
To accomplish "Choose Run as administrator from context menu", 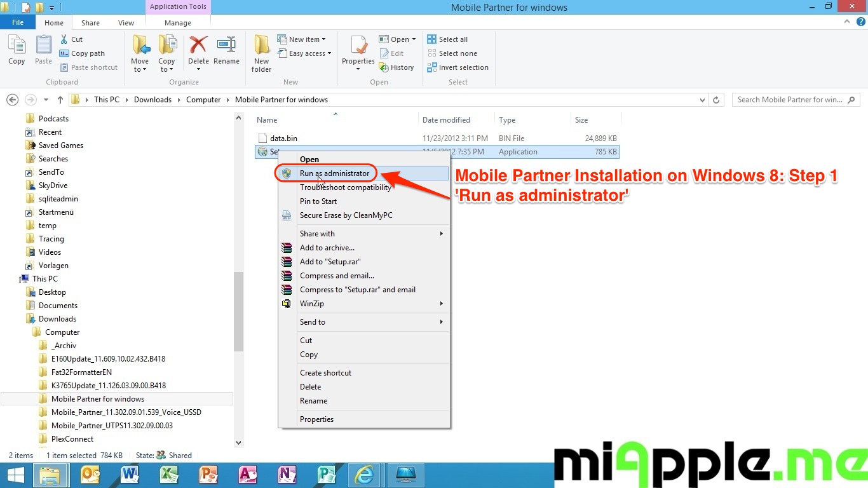I will click(334, 173).
